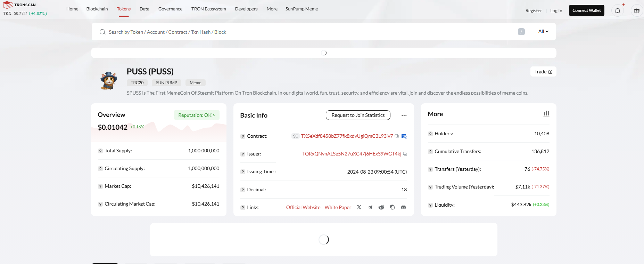Click the PUSS cat token logo
Image resolution: width=644 pixels, height=264 pixels.
109,81
